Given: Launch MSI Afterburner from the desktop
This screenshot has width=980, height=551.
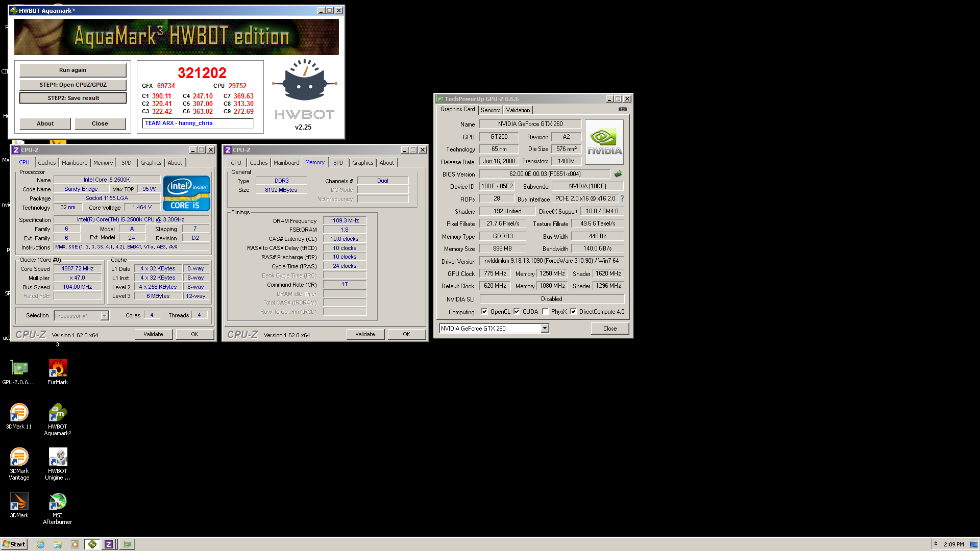Looking at the screenshot, I should tap(58, 508).
